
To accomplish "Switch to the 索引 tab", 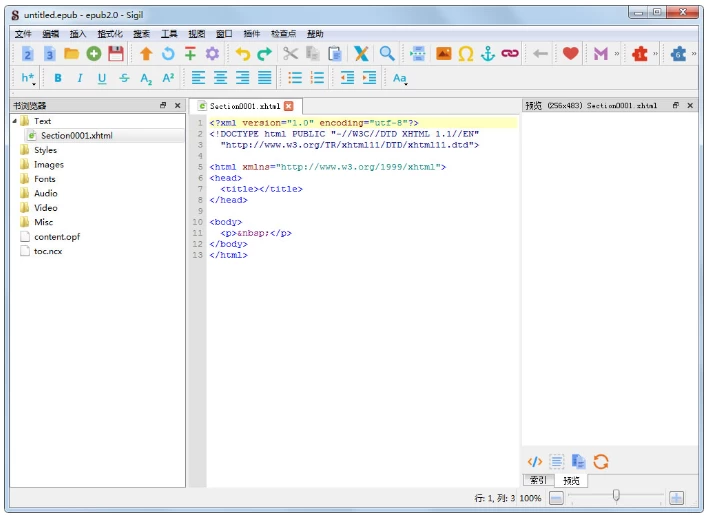I will point(539,481).
